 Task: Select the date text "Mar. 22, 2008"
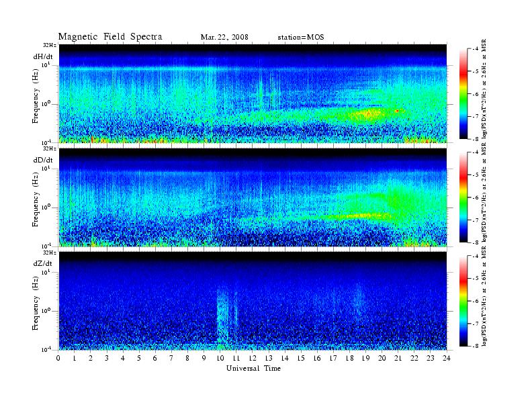coord(224,37)
